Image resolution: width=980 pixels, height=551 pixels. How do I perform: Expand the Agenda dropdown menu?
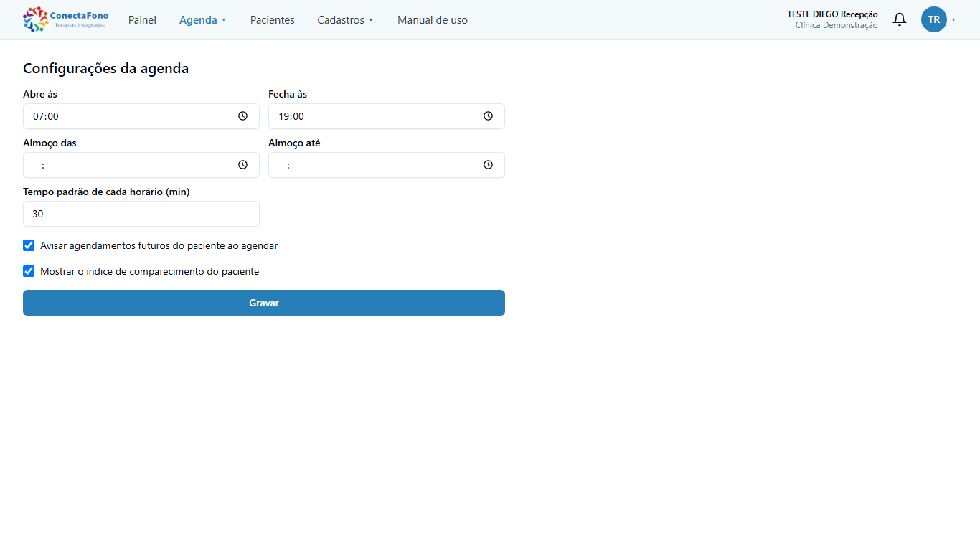click(x=202, y=20)
